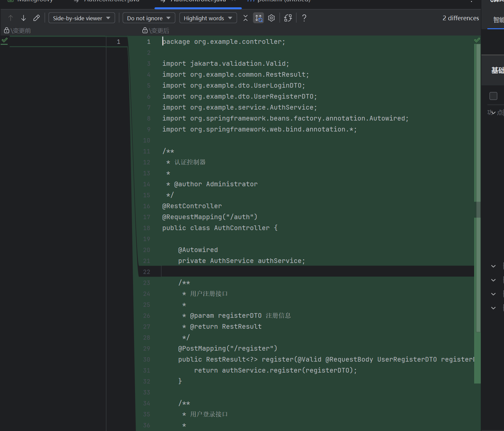Image resolution: width=504 pixels, height=431 pixels.
Task: Click '@author Administrator' comment line
Action: point(212,184)
